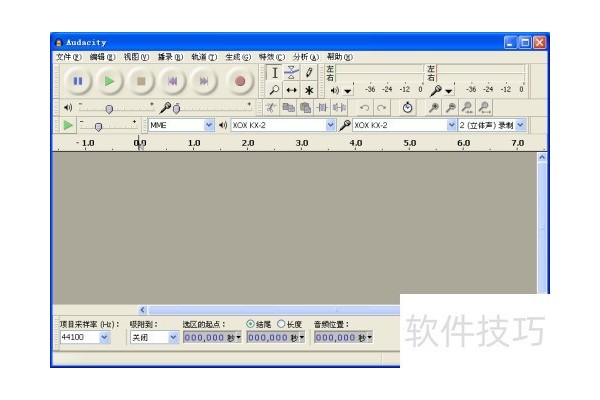
Task: Click the 0.0 mark on timeline ruler
Action: click(140, 143)
